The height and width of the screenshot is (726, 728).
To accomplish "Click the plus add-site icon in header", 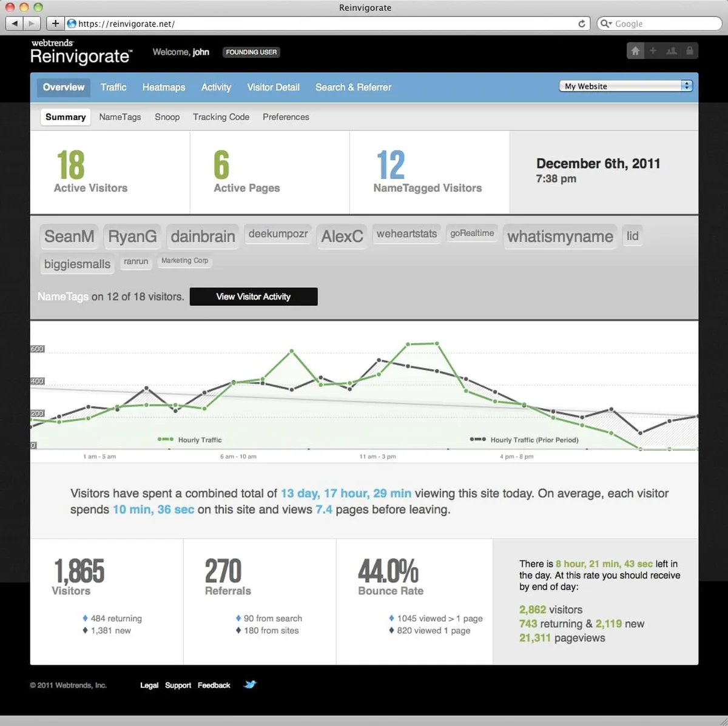I will coord(653,51).
